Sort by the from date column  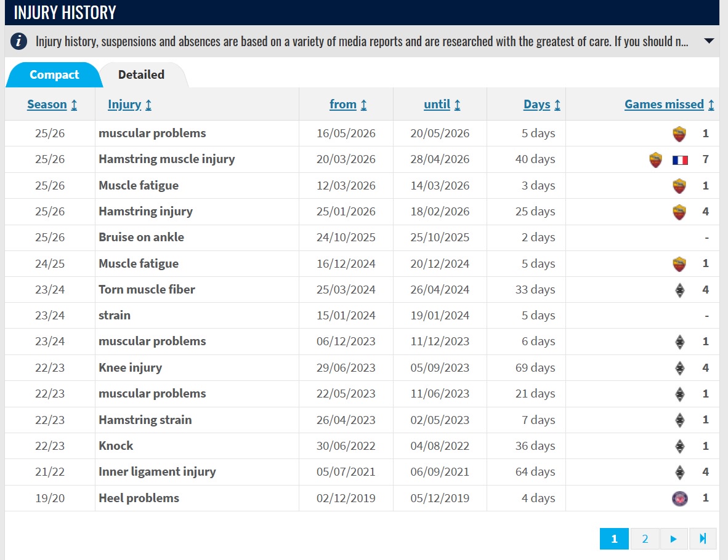[348, 105]
